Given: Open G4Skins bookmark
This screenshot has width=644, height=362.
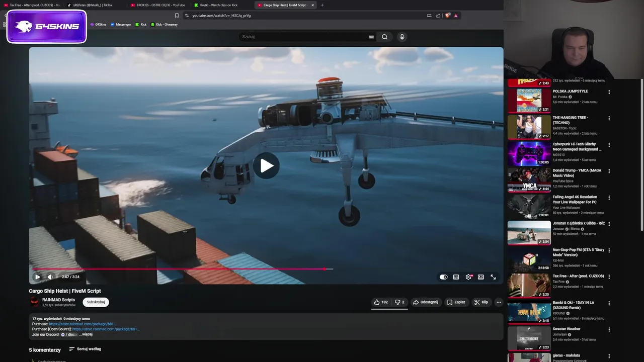Looking at the screenshot, I should 99,25.
